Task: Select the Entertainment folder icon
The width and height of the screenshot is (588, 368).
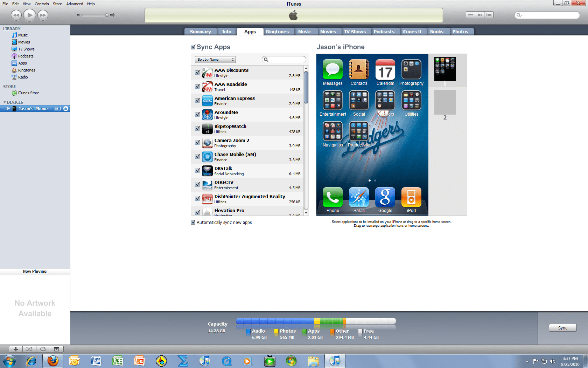Action: tap(332, 100)
